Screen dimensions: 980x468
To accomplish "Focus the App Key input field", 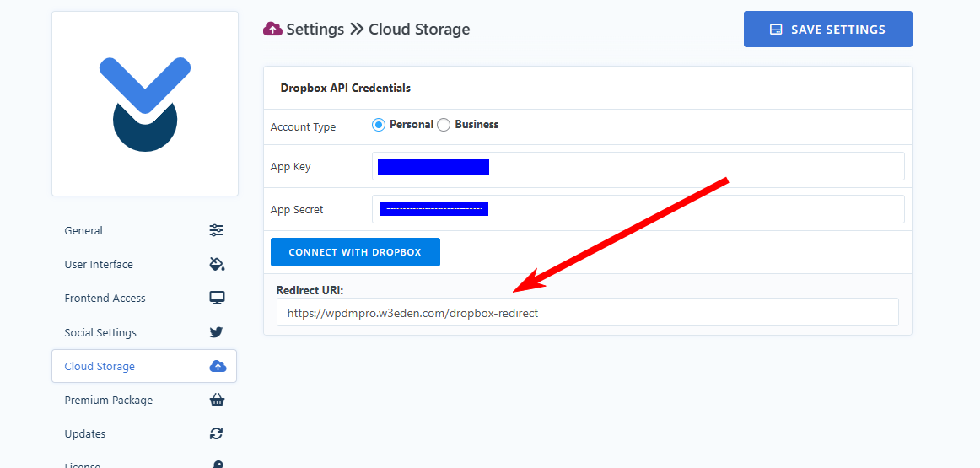I will pos(638,166).
